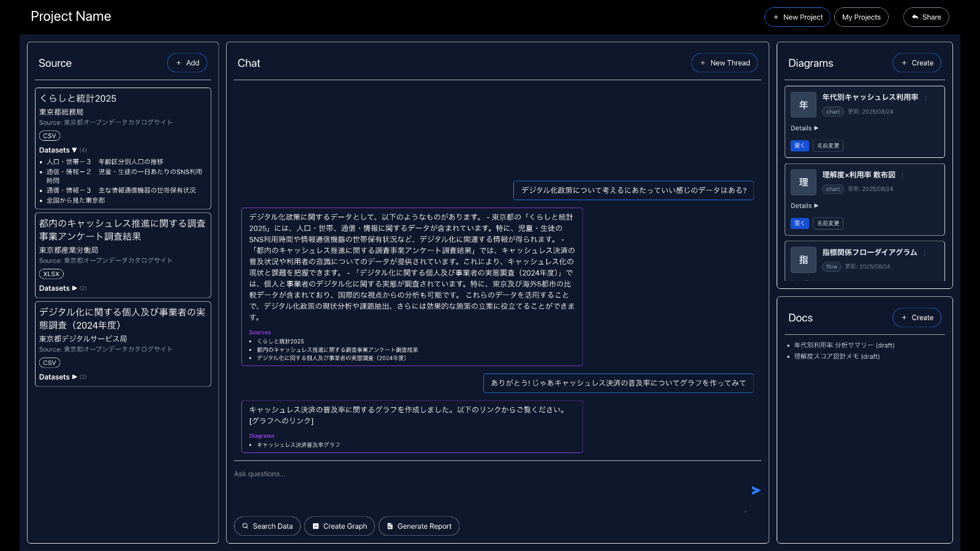Click the CSV tag on デジタル化 実態調査 source
The height and width of the screenshot is (551, 980).
point(50,363)
